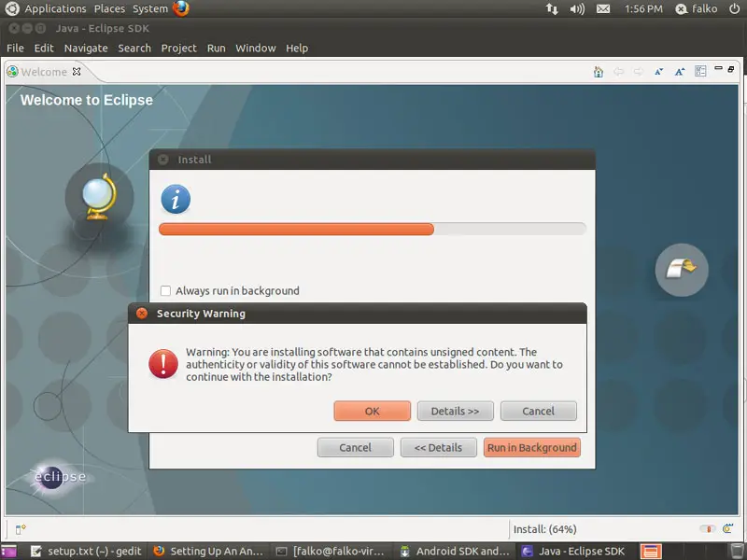The height and width of the screenshot is (560, 747).
Task: Click the Install progress bar
Action: [x=372, y=229]
